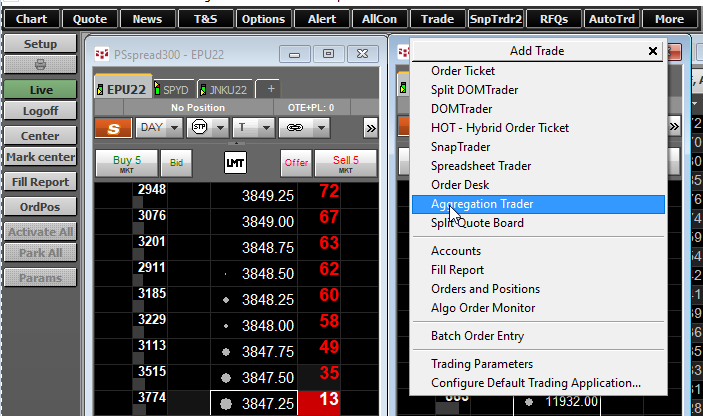
Task: Click the Buy 5 MKT button
Action: coord(126,164)
